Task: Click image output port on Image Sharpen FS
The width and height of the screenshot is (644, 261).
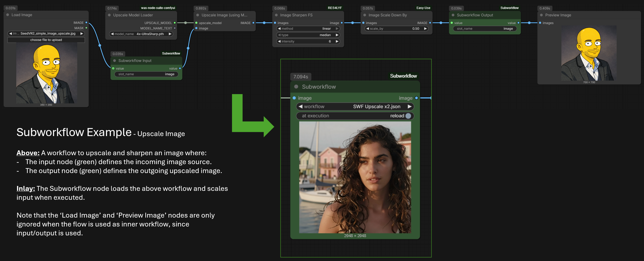Action: click(342, 23)
